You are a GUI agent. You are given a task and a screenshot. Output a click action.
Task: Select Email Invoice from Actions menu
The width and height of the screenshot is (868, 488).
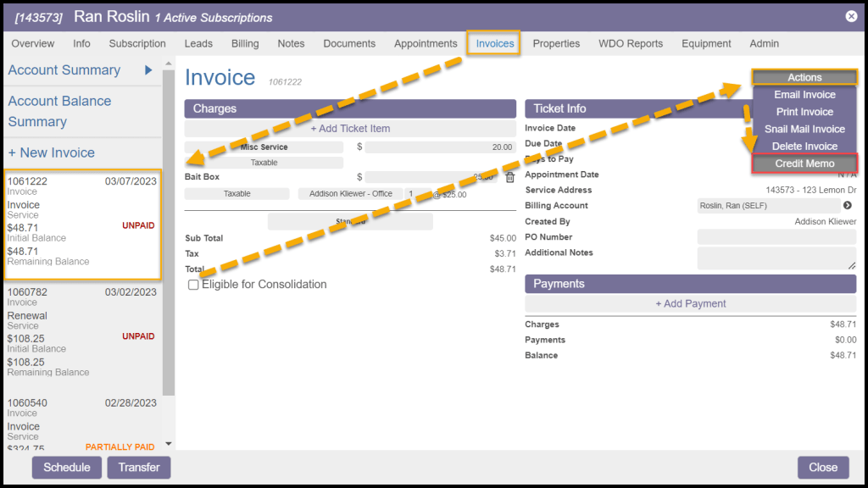(804, 95)
